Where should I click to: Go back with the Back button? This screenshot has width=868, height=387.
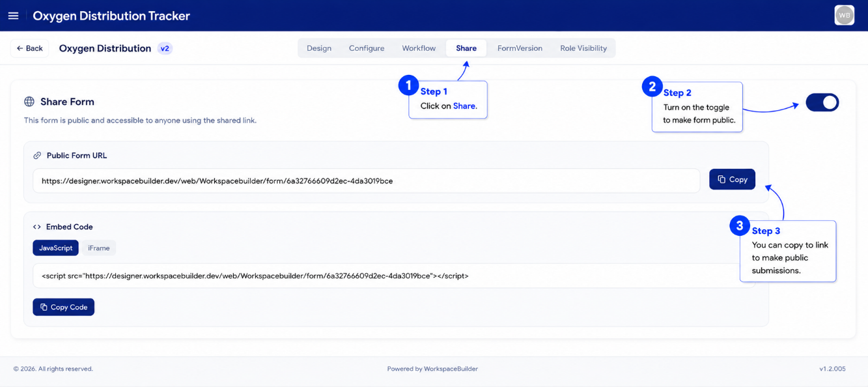tap(30, 48)
